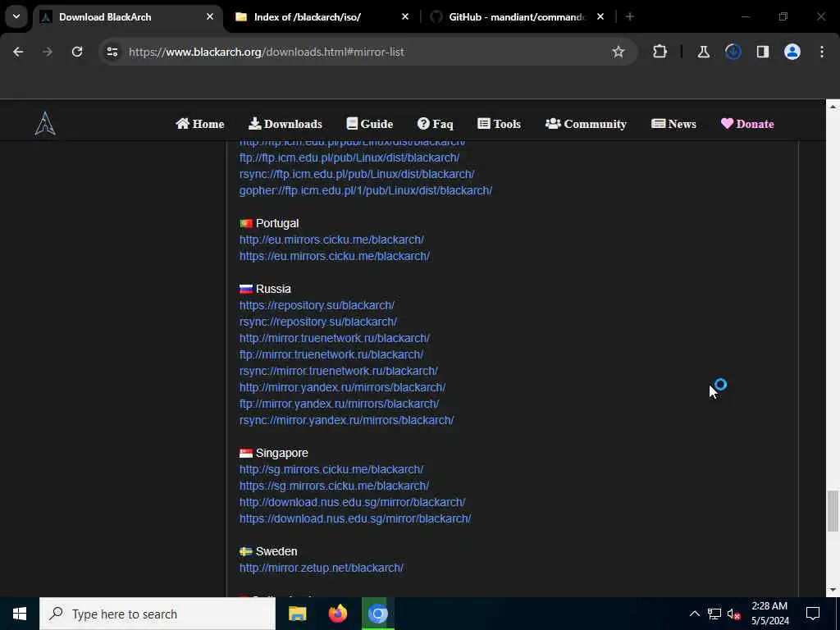Open site information icon in address bar
The width and height of the screenshot is (840, 630).
(x=112, y=52)
